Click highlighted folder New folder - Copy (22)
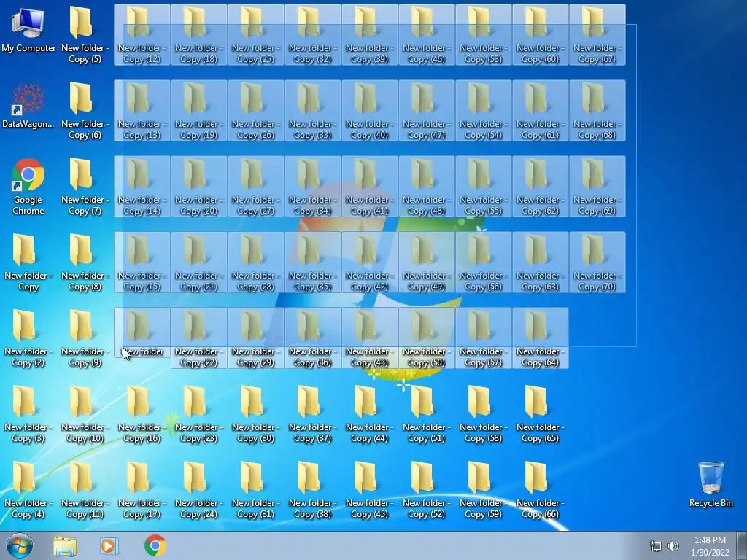The height and width of the screenshot is (560, 747). coord(198,338)
